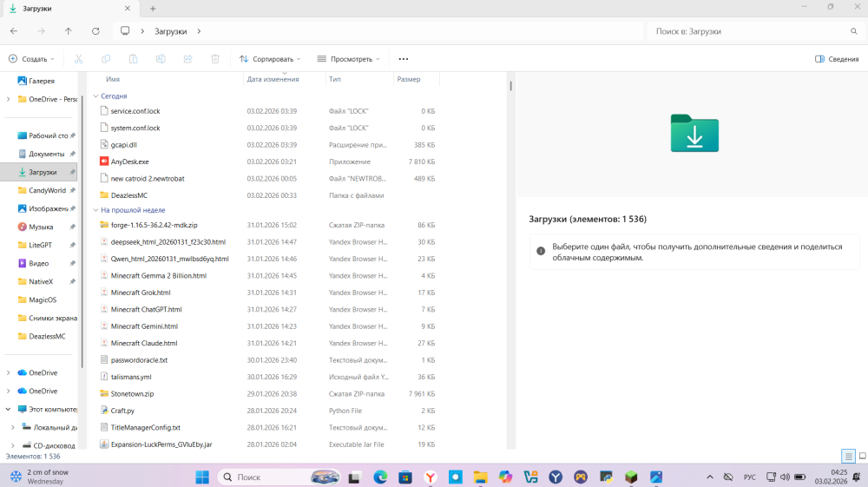Screen dimensions: 868x487
Task: Open Галерея in the sidebar
Action: [x=42, y=81]
